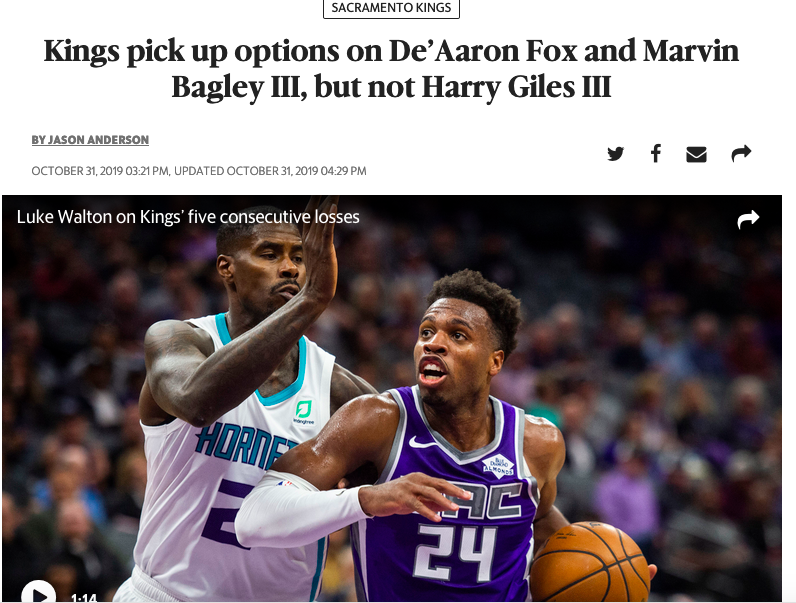
Task: Click the original October 31 03:21 PM timestamp
Action: 100,171
